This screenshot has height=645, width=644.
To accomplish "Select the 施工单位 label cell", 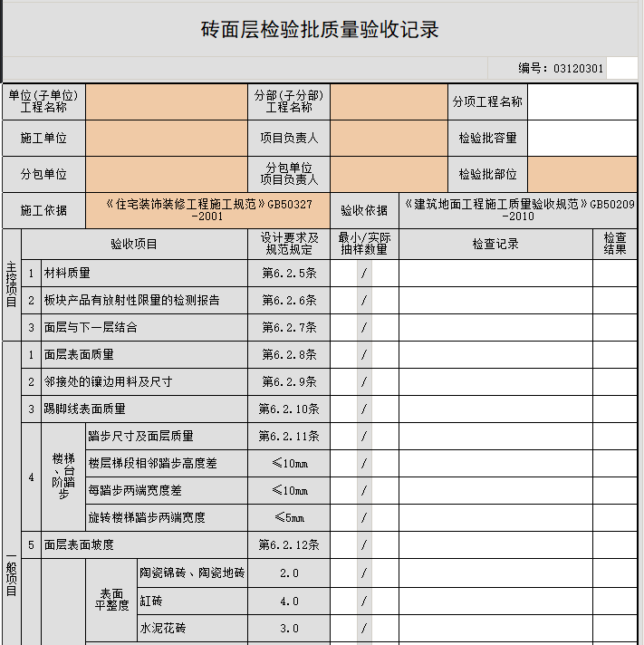I will pyautogui.click(x=43, y=139).
